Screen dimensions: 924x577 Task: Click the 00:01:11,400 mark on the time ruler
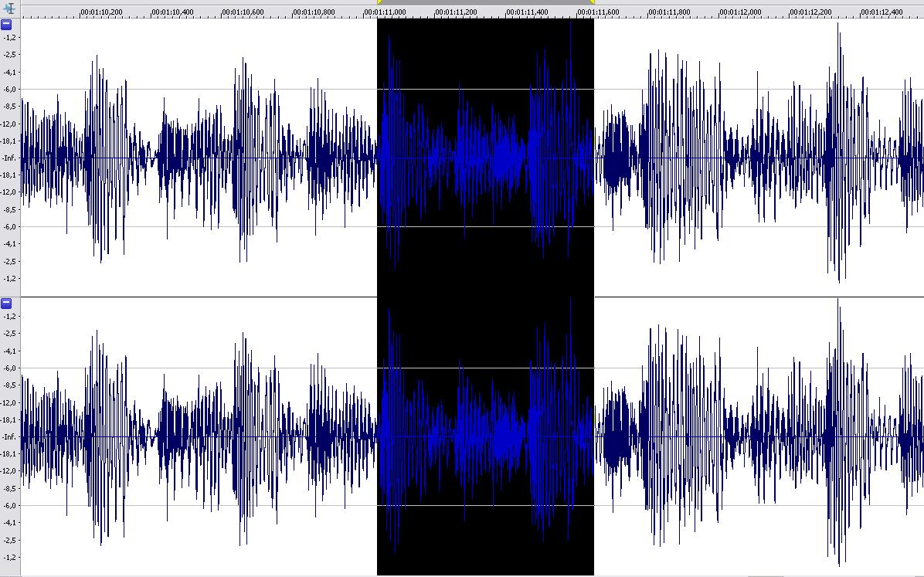tap(528, 12)
